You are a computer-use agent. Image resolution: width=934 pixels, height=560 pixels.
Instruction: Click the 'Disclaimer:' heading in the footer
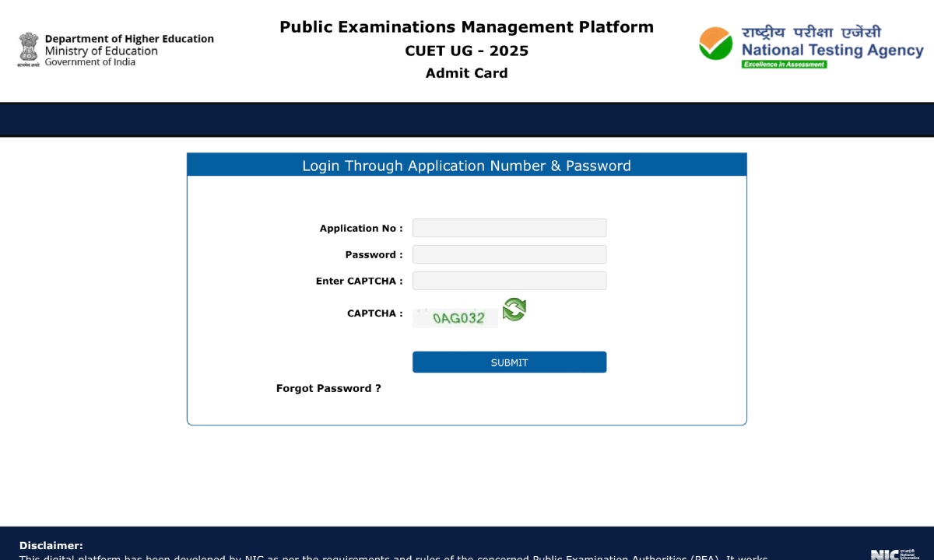(51, 545)
